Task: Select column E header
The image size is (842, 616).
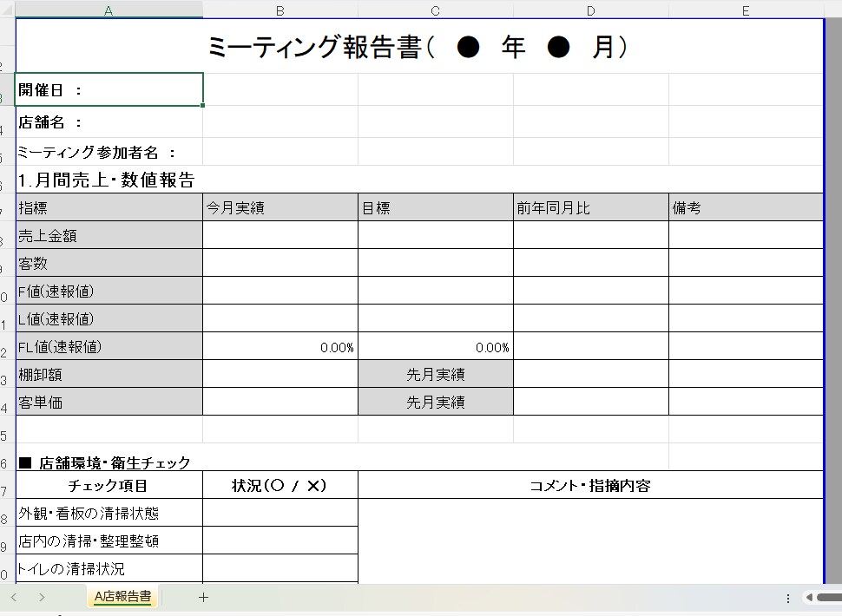Action: click(746, 10)
